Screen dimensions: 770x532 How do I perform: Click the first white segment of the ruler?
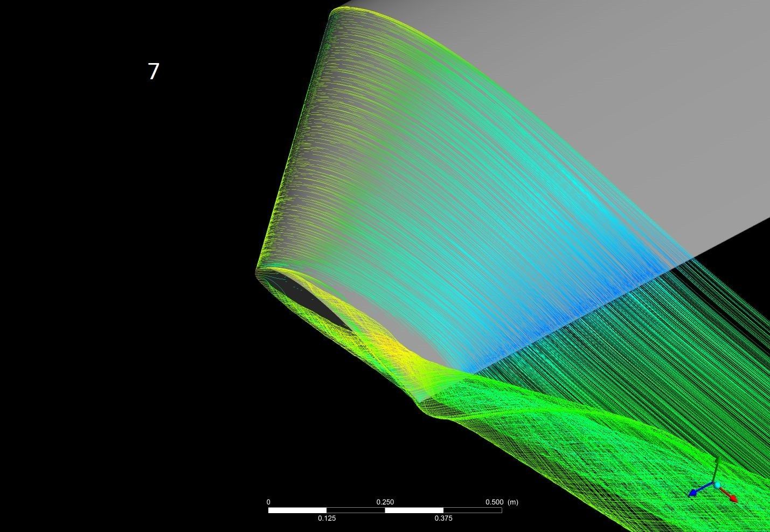(x=297, y=510)
